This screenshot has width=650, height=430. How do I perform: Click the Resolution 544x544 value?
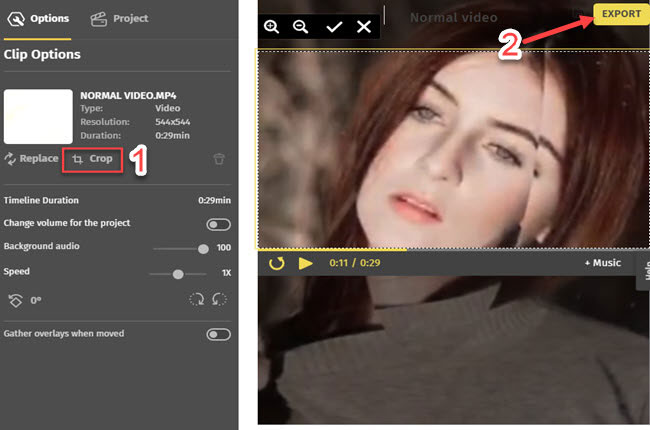click(x=172, y=122)
